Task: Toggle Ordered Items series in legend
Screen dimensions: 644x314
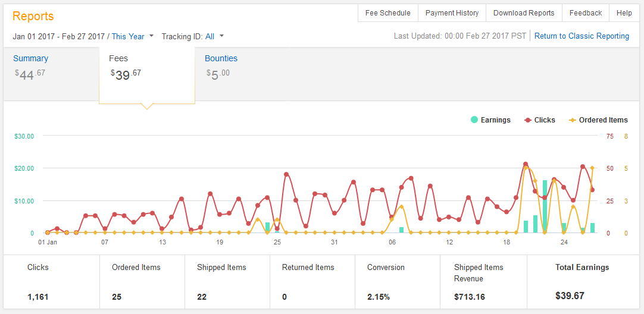Action: tap(598, 120)
